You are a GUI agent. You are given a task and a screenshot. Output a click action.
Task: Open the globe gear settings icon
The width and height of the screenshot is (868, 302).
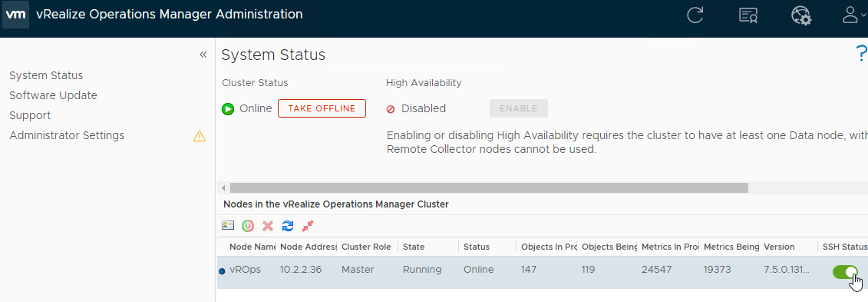tap(800, 15)
